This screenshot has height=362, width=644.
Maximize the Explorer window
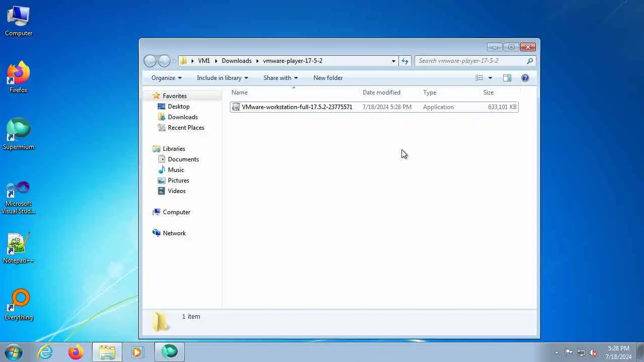(x=511, y=47)
